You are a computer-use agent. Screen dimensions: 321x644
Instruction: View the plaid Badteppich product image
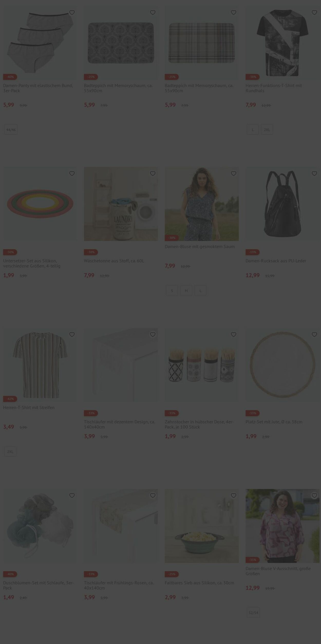(202, 43)
